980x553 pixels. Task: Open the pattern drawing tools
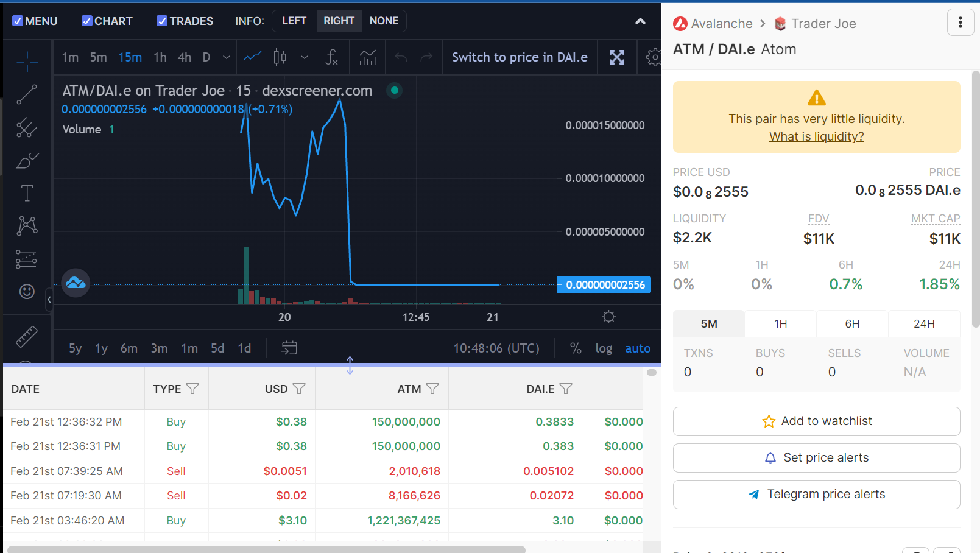27,226
